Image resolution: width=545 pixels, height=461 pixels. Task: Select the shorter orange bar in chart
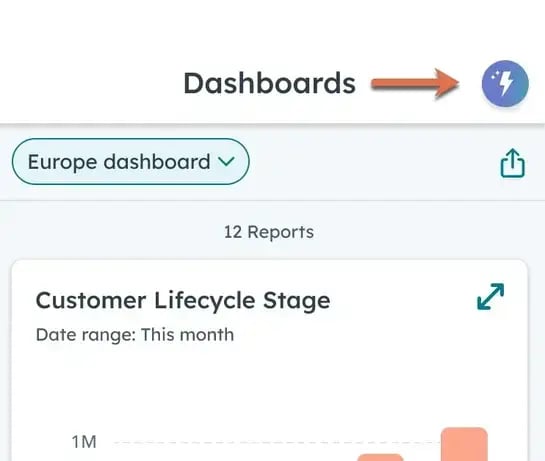coord(380,457)
